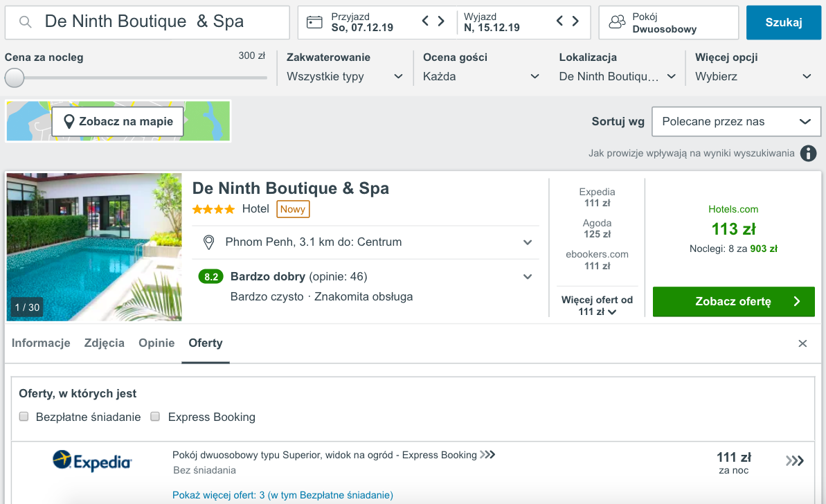
Task: Select the Agoda 125 zł offer
Action: coord(597,228)
